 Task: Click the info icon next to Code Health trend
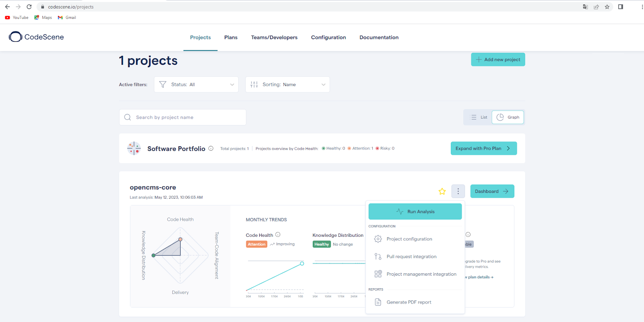tap(278, 235)
